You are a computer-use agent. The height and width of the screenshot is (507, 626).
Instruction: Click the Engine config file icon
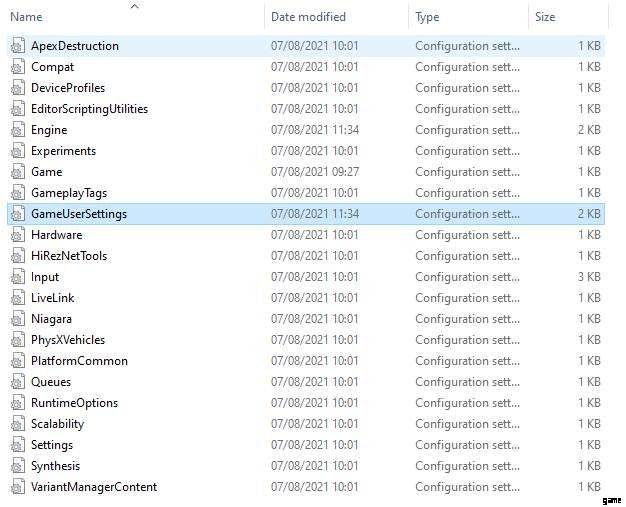16,130
